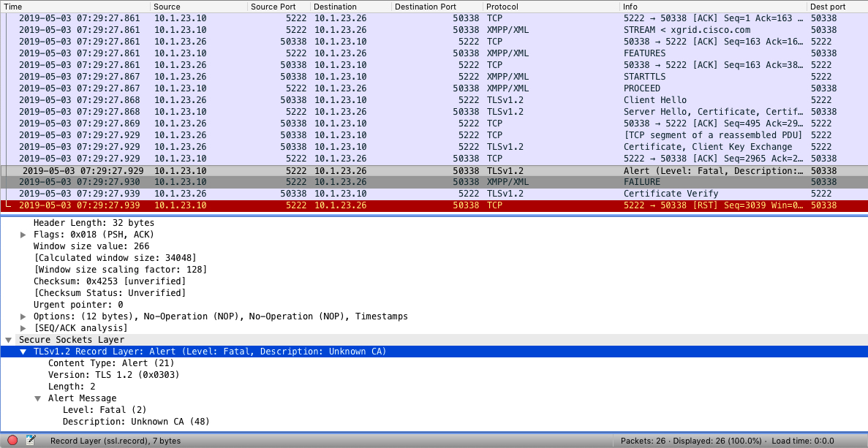Click the red expert info circle icon
The height and width of the screenshot is (448, 868).
tap(12, 441)
